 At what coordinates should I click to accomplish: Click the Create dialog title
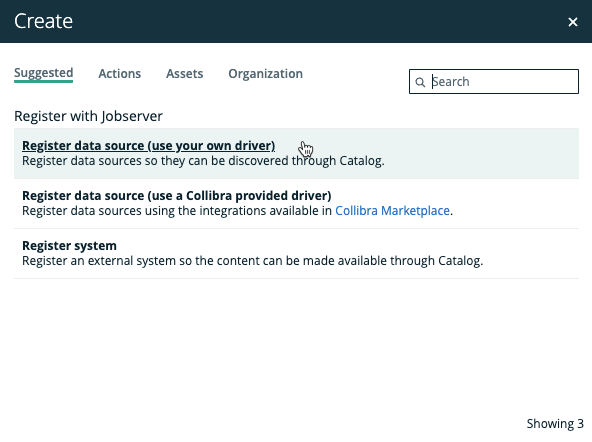(43, 21)
